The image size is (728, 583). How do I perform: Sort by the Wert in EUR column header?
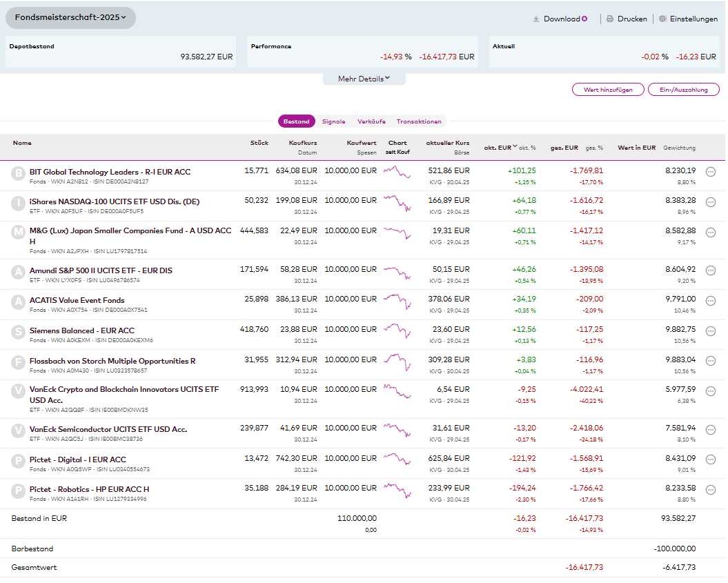point(636,148)
